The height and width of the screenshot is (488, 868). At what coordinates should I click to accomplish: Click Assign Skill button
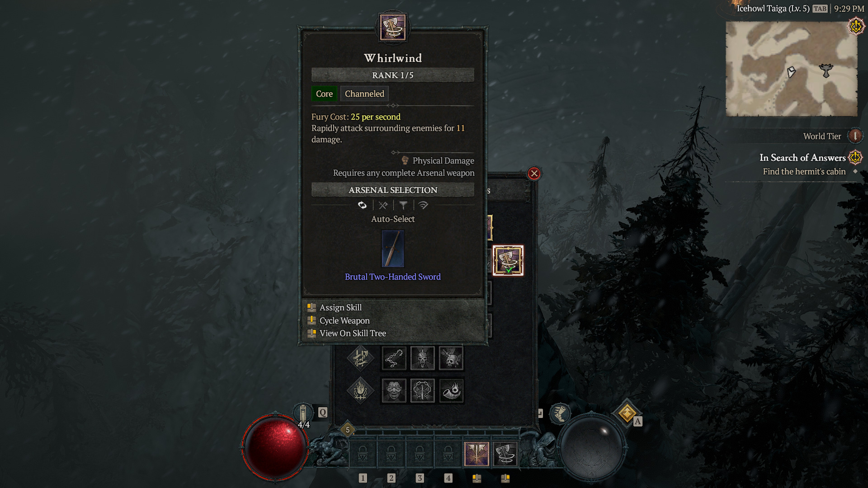340,307
